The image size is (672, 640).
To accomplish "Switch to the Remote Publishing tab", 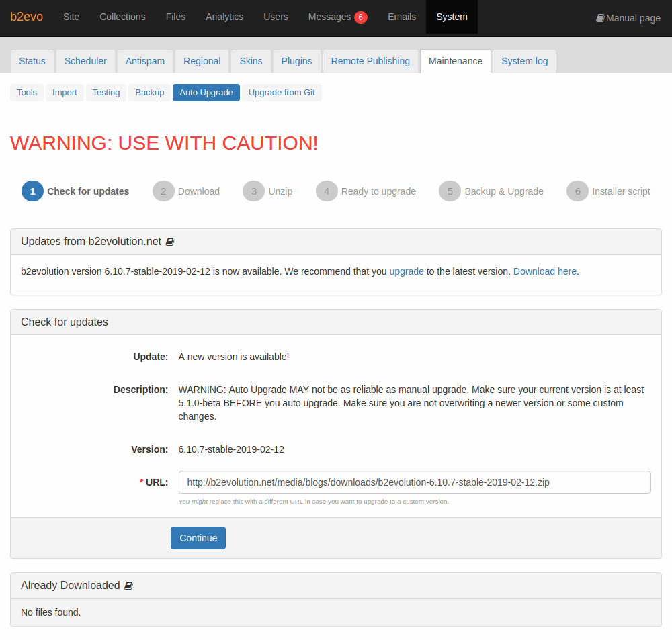I will click(370, 61).
